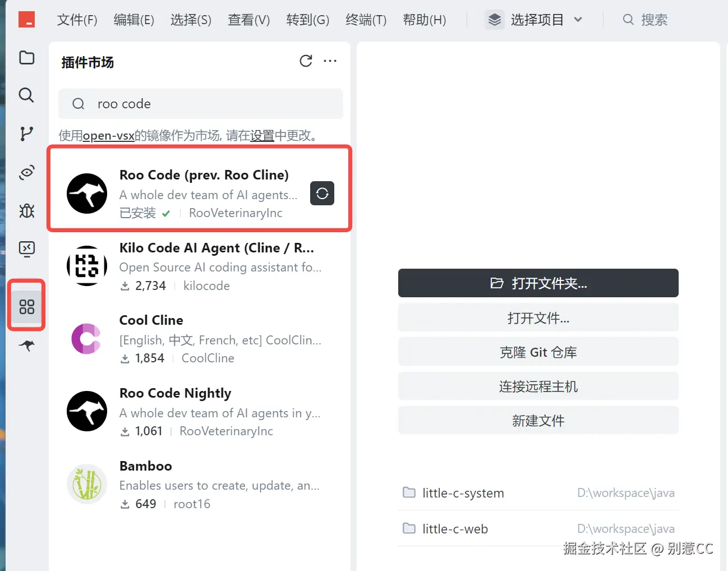Open the plugin marketplace grid icon

[x=26, y=306]
